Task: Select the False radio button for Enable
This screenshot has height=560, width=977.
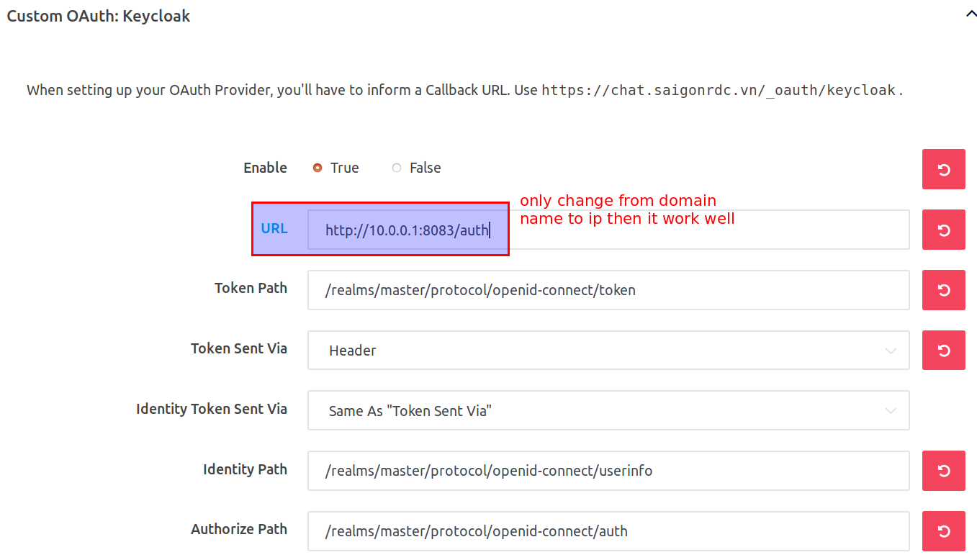Action: click(x=396, y=167)
